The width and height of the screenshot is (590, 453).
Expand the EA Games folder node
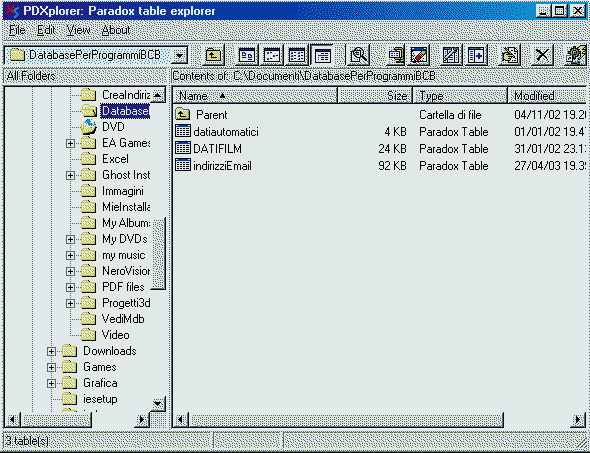pos(70,143)
